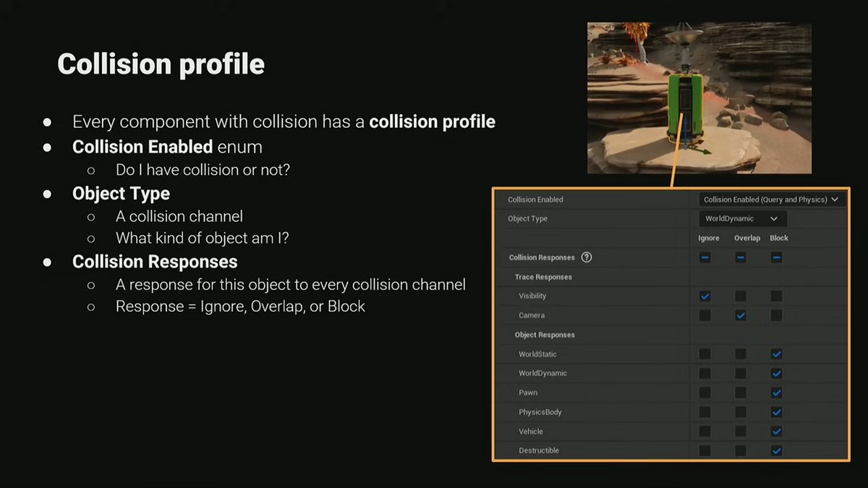Click the master Ignore tri-state box
Image resolution: width=868 pixels, height=488 pixels.
coord(705,257)
